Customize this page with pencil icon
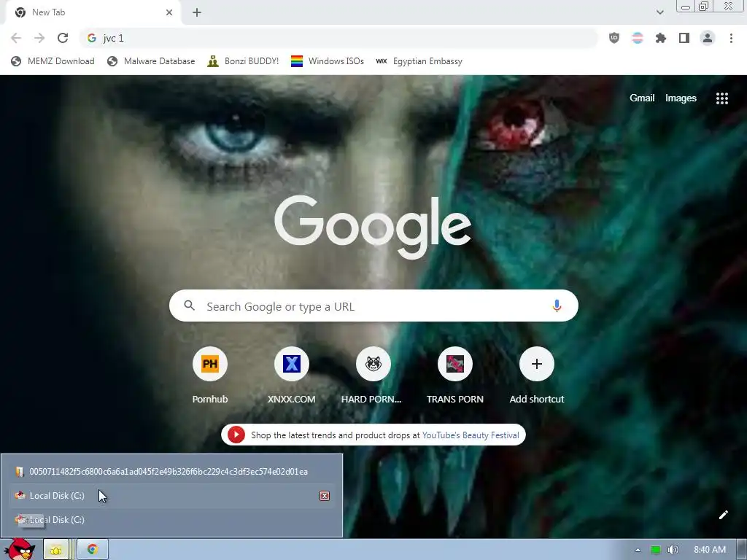The image size is (747, 560). click(x=723, y=515)
